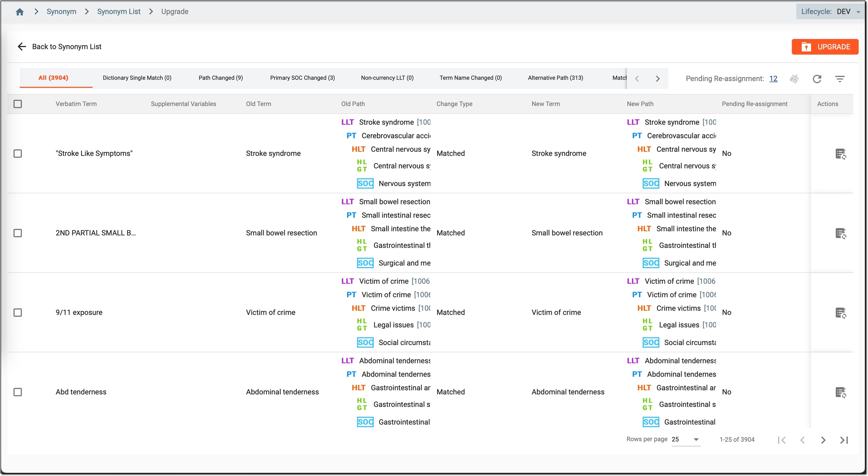This screenshot has height=476, width=868.
Task: Open the Lifecycle DEV dropdown
Action: click(830, 11)
